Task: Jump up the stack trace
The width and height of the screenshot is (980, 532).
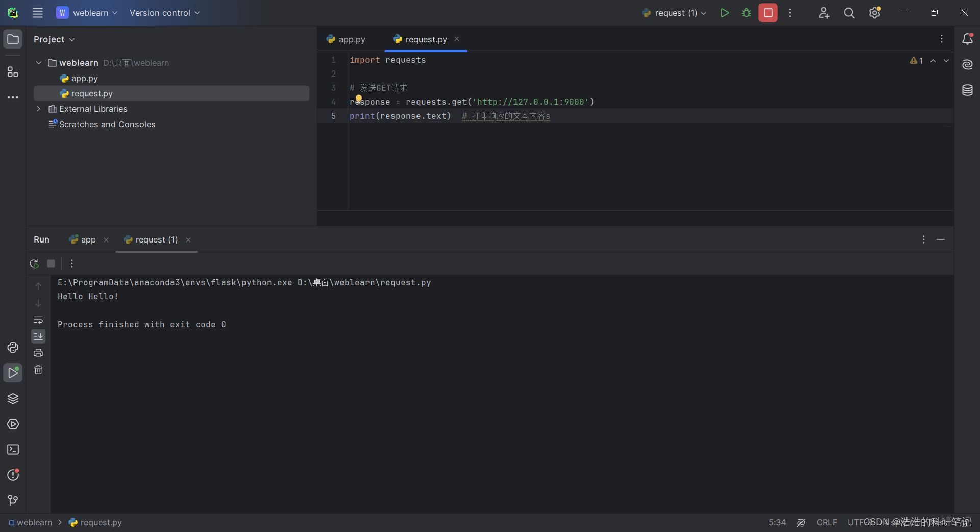Action: [x=38, y=286]
